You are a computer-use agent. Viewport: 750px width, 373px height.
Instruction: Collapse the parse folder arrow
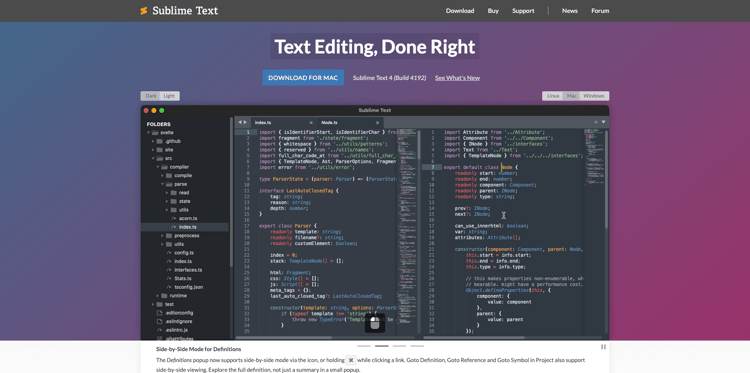(x=162, y=184)
